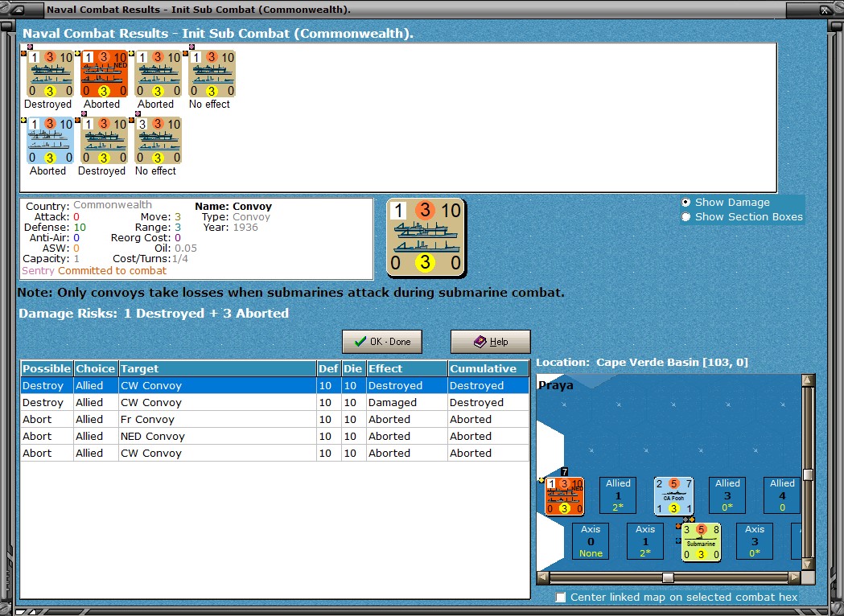Click the Cumulative column header
The width and height of the screenshot is (844, 616).
(488, 368)
